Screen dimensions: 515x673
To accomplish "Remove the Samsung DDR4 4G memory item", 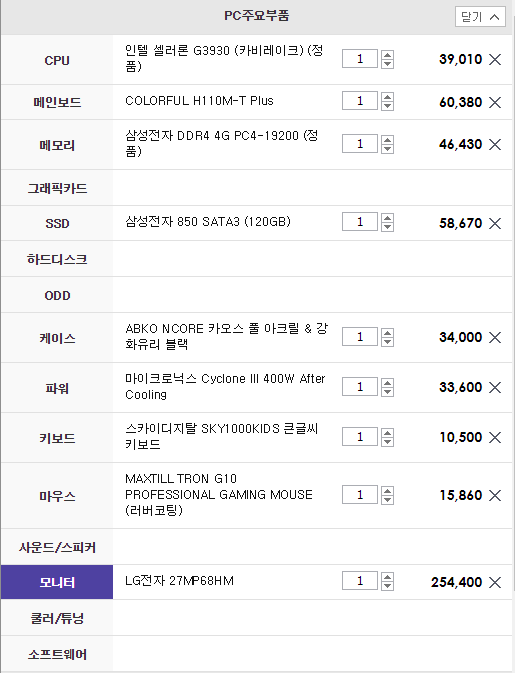I will coord(495,145).
